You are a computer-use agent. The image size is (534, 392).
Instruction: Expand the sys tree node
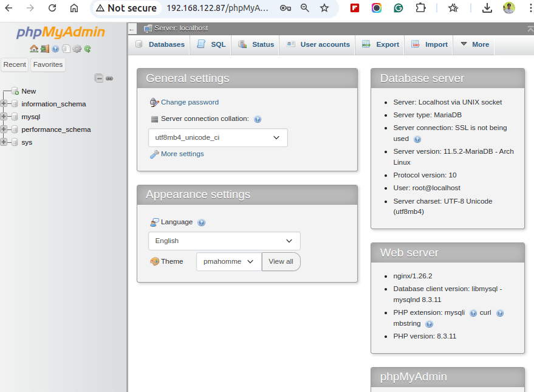tap(4, 142)
